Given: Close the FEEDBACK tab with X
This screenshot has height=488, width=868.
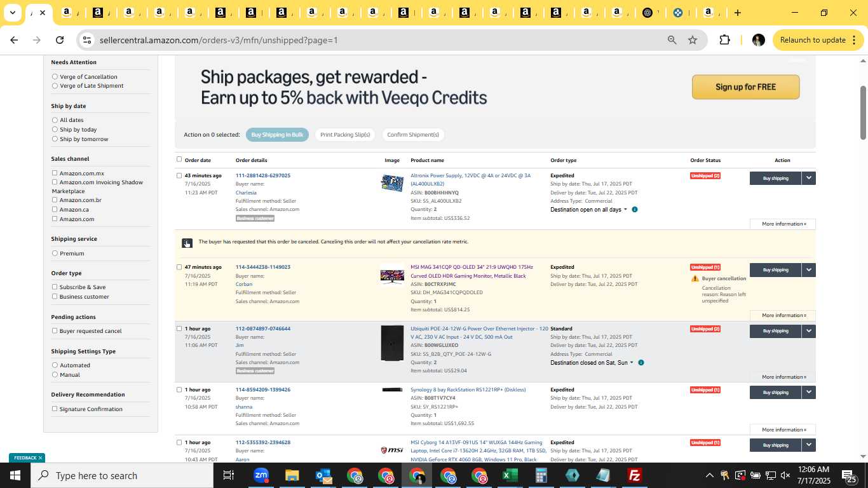Looking at the screenshot, I should pos(40,457).
